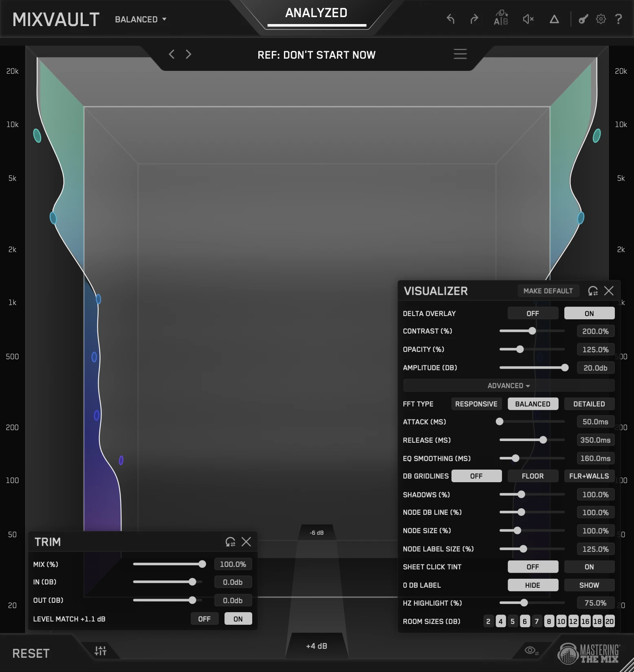
Task: Click the RESET button
Action: [x=31, y=653]
